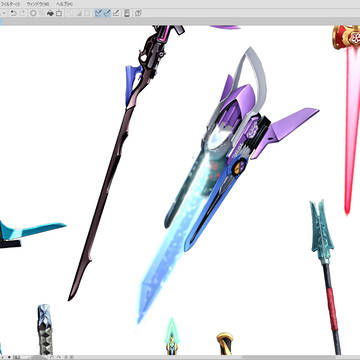
Task: Click the teal-tipped spear with red grip
Action: tap(326, 277)
